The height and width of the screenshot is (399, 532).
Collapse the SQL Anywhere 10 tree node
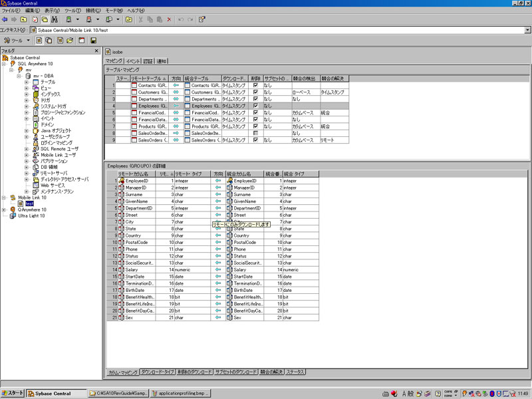point(4,64)
